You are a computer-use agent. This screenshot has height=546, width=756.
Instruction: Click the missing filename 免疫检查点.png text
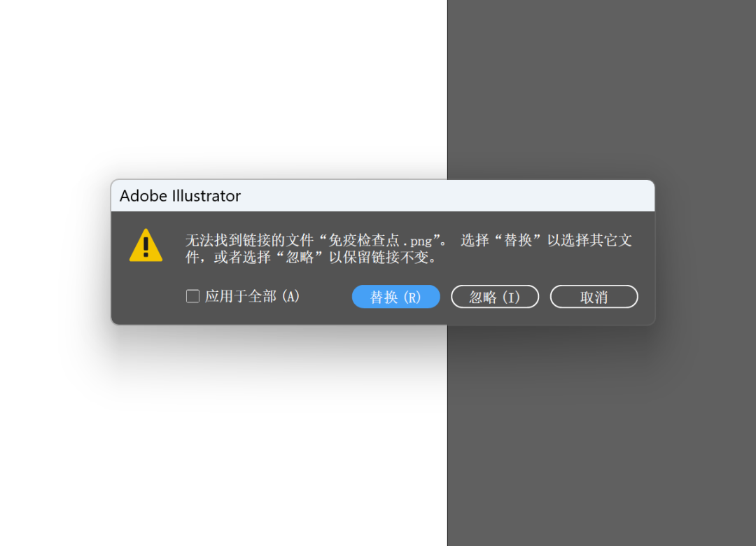pos(380,240)
